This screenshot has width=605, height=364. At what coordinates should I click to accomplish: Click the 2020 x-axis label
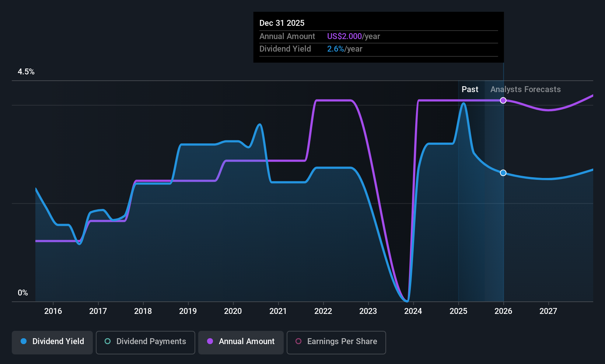(x=233, y=311)
